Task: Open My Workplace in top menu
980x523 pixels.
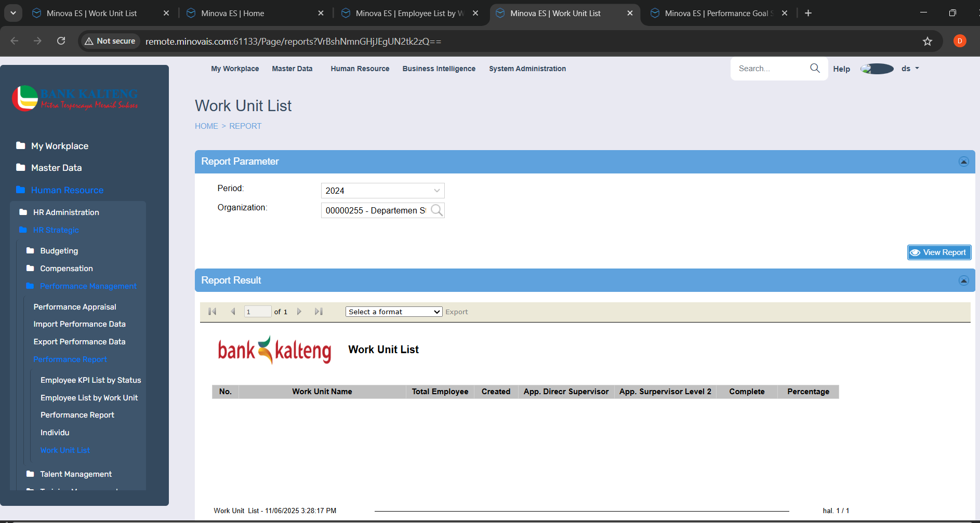Action: pos(235,69)
